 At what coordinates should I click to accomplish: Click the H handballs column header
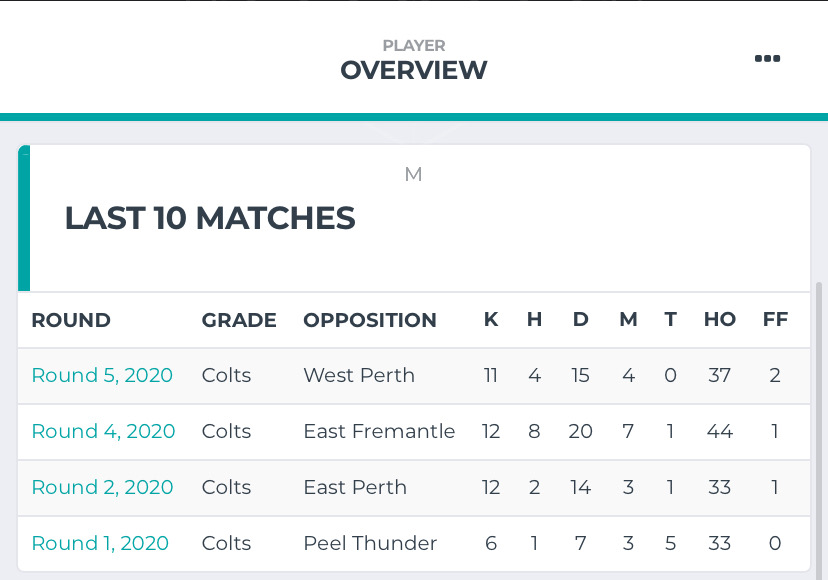(x=534, y=320)
